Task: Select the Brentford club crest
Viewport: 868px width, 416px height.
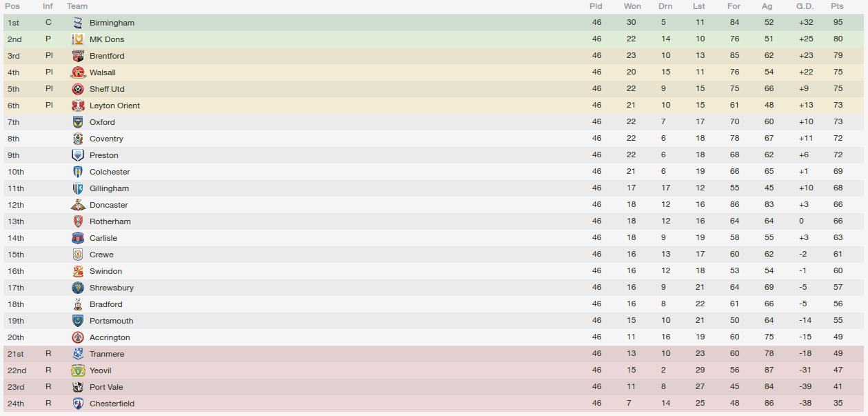Action: coord(78,56)
